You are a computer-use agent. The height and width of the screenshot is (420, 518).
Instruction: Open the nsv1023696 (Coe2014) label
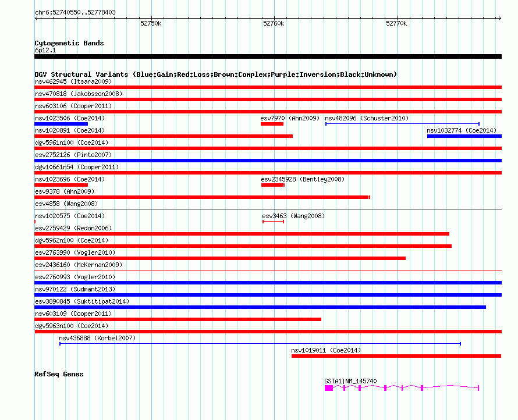(70, 179)
